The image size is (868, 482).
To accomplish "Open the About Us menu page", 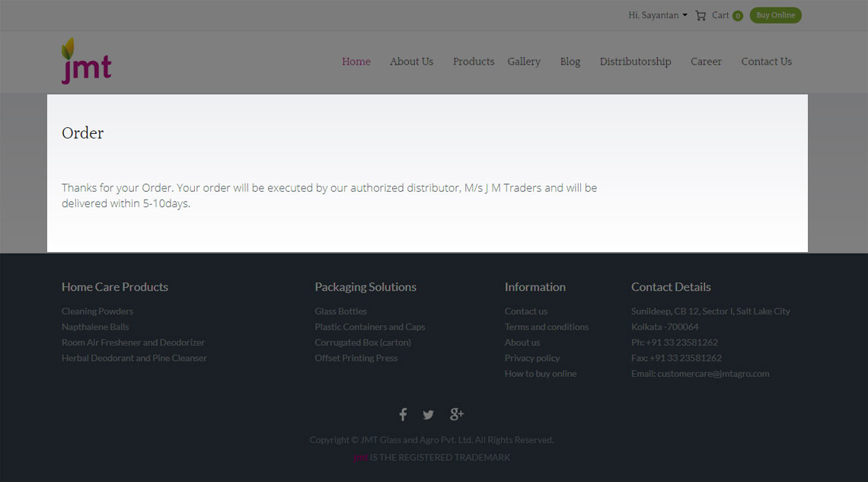I will (411, 62).
